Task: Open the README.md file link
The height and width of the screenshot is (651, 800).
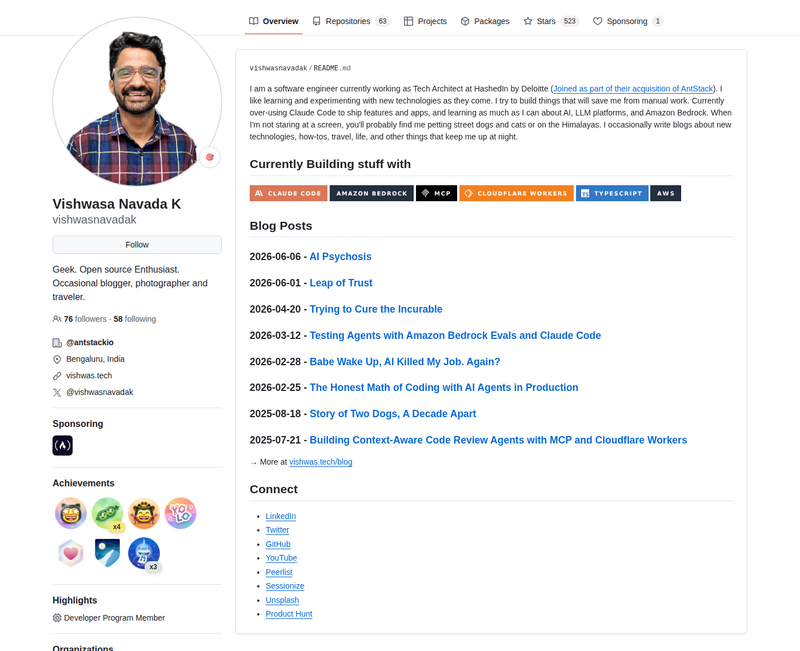Action: (x=332, y=68)
